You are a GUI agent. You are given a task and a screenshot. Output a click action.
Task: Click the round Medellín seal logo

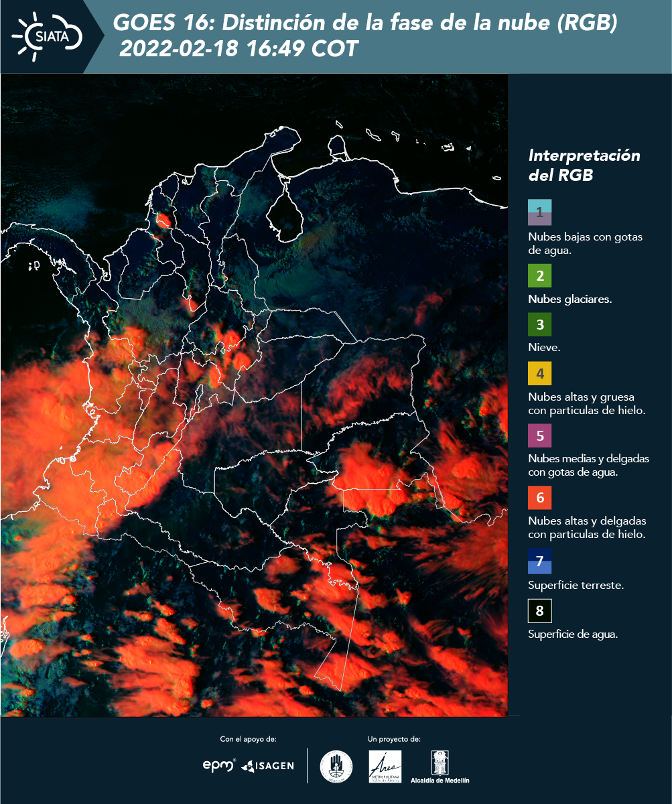336,766
